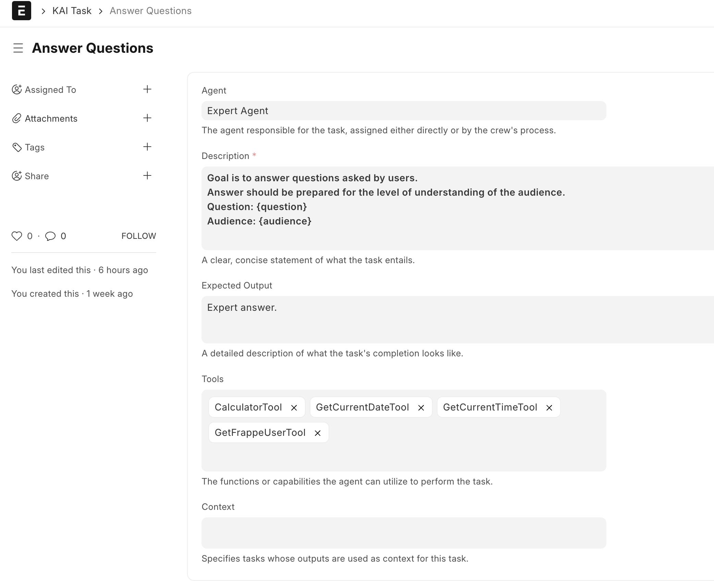Open comments via speech bubble icon
Image resolution: width=714 pixels, height=588 pixels.
[x=50, y=236]
